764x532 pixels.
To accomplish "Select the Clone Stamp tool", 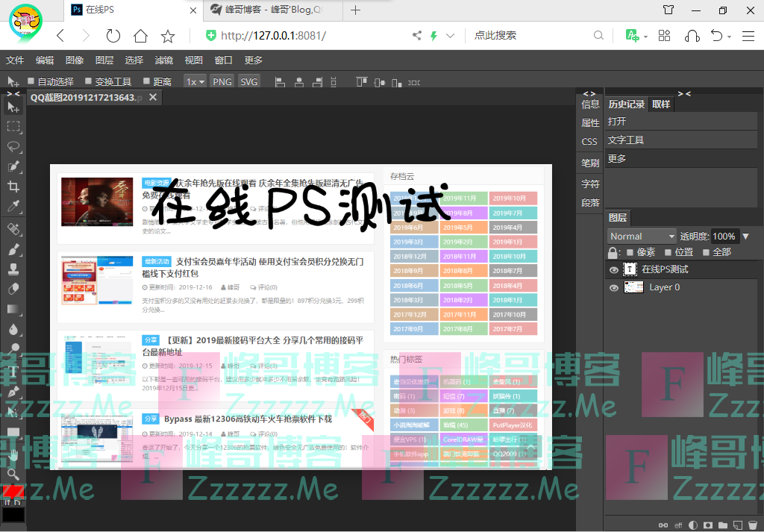I will 13,269.
